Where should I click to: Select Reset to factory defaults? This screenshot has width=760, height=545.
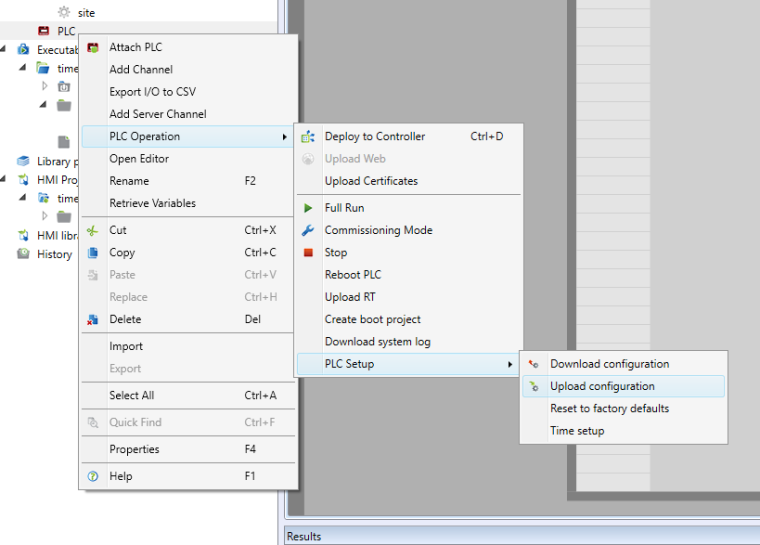[609, 409]
